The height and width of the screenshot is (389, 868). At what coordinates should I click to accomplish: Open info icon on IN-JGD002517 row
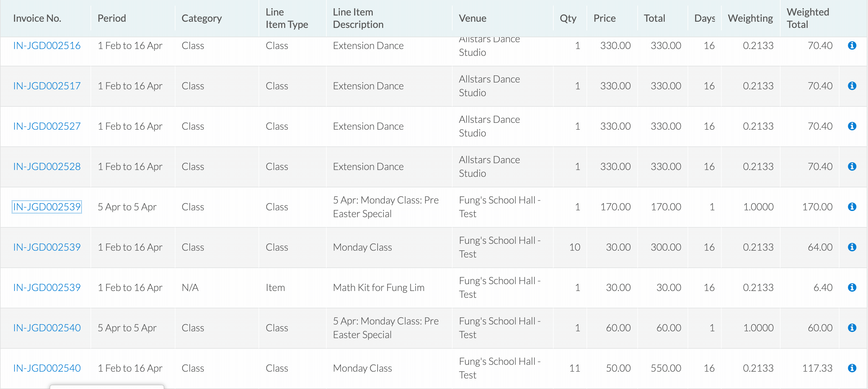point(852,86)
